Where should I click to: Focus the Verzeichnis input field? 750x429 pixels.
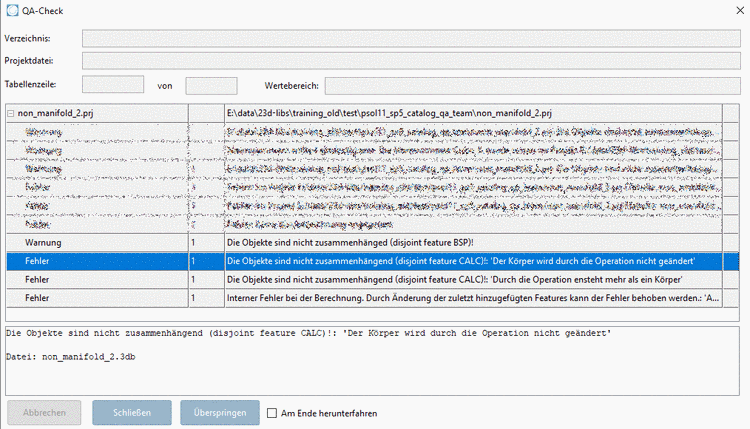(x=411, y=38)
